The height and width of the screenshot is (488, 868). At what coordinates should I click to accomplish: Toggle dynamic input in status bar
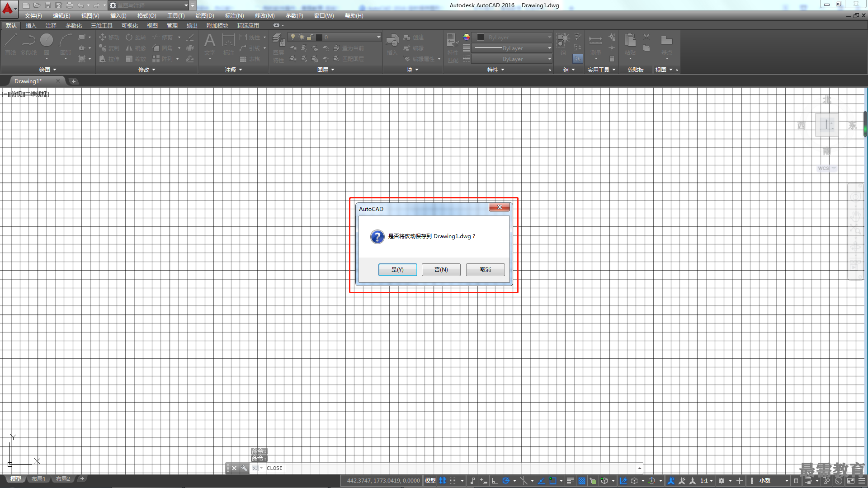coord(484,481)
